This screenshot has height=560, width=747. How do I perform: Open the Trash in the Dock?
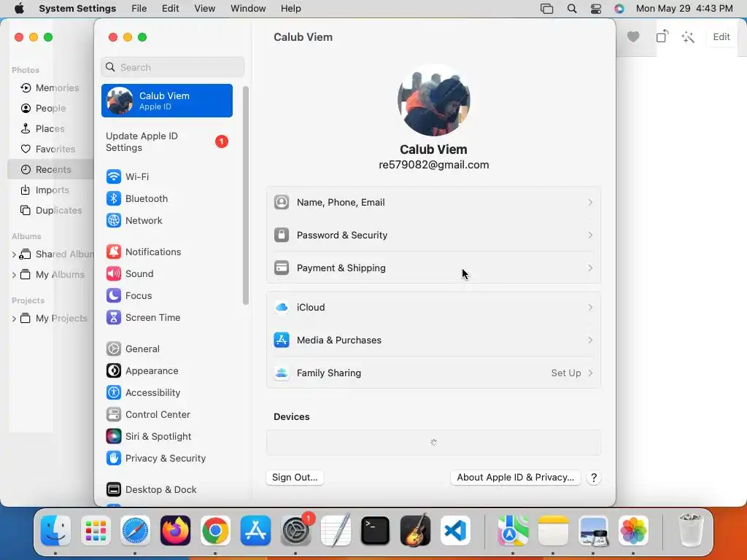point(691,531)
